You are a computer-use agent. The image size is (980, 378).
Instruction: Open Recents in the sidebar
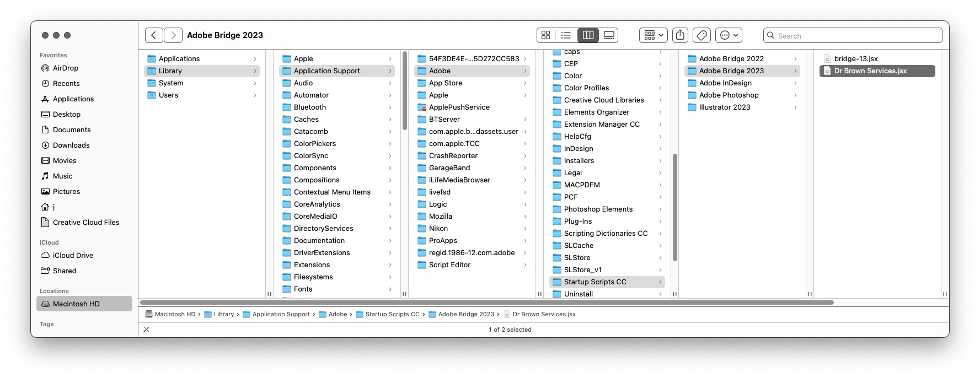(84, 84)
